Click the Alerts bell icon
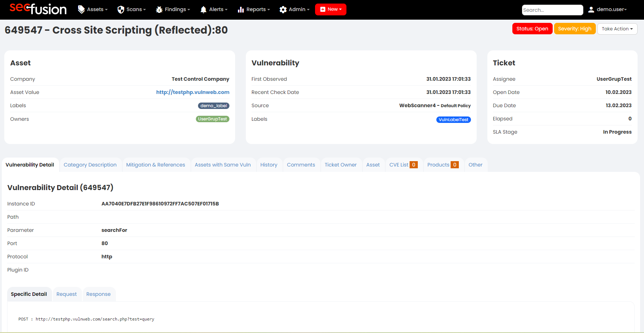The height and width of the screenshot is (333, 644). pos(203,10)
